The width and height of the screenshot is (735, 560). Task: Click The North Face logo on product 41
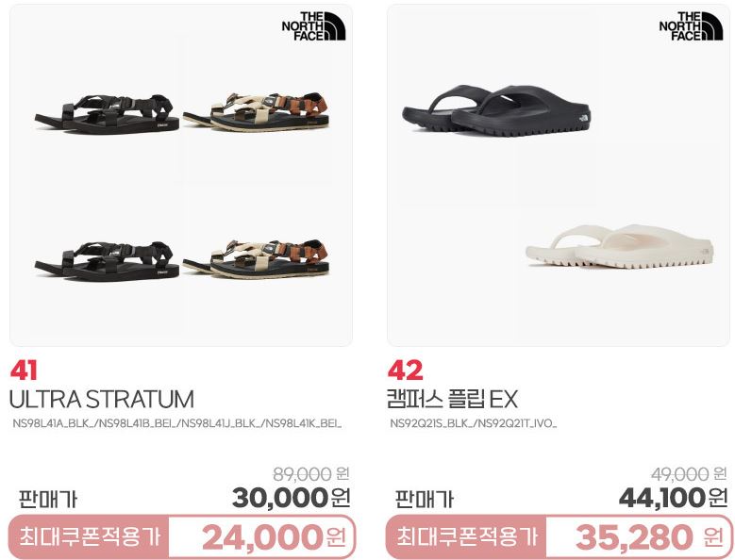[x=313, y=26]
